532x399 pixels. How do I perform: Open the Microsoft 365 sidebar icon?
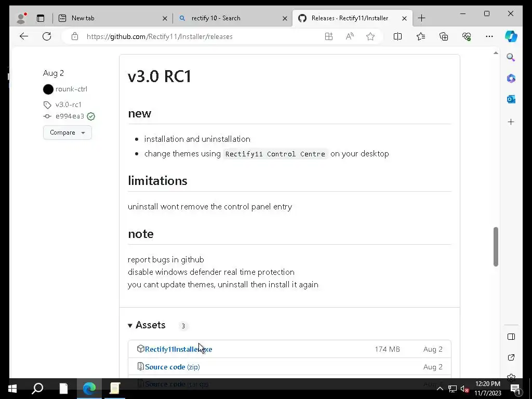[511, 78]
